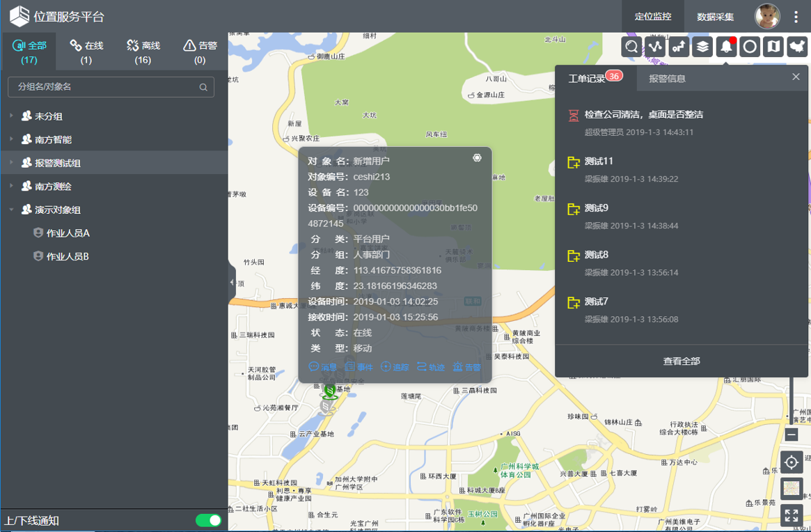Expand the 南方智能 tree group
811x532 pixels.
pyautogui.click(x=11, y=139)
